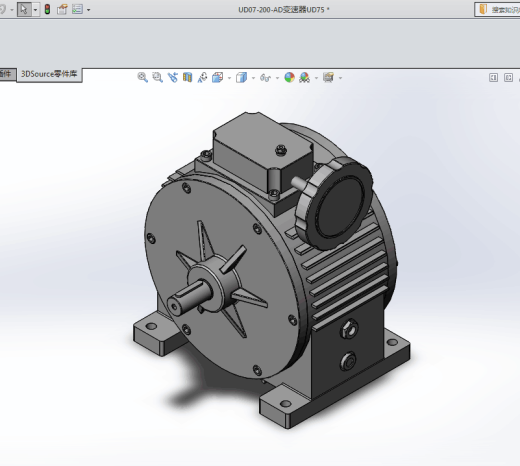Toggle the Section View tool
520x466 pixels.
coord(188,77)
